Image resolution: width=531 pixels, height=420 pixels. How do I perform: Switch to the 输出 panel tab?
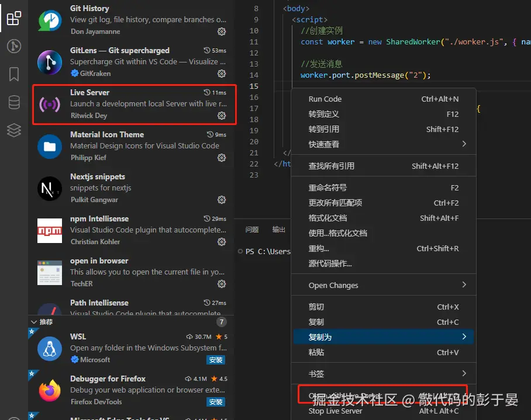pos(279,230)
